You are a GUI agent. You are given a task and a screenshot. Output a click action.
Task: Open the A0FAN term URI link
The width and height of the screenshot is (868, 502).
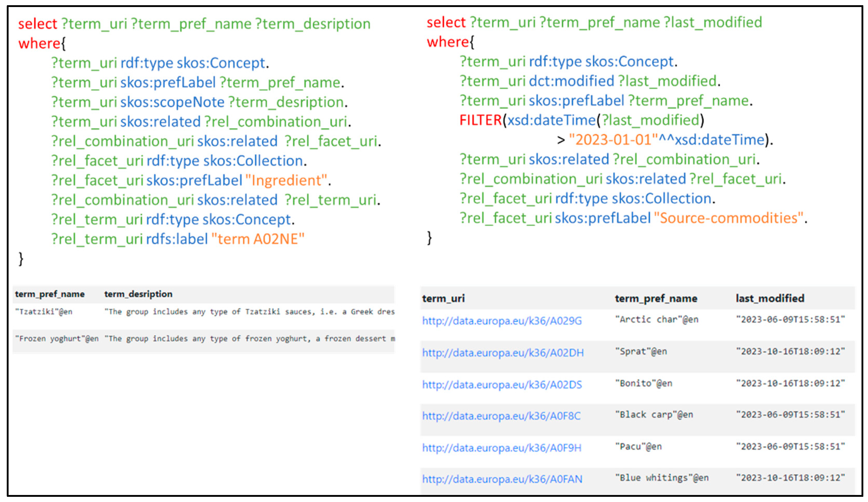click(x=502, y=479)
